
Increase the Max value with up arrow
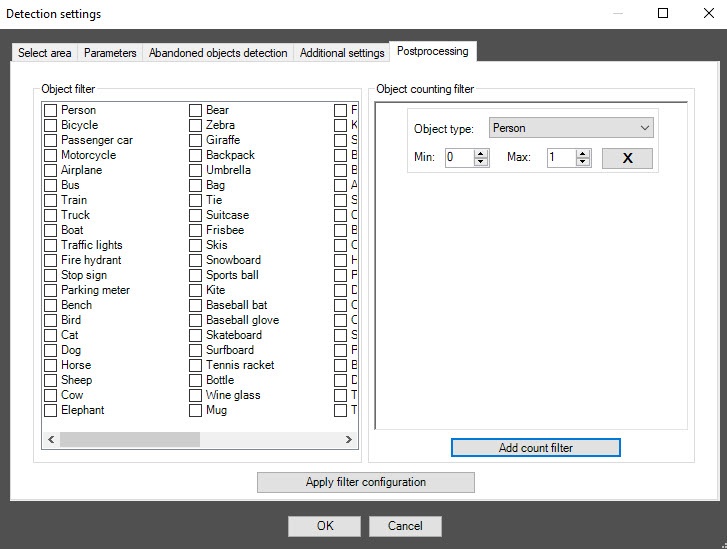(583, 154)
